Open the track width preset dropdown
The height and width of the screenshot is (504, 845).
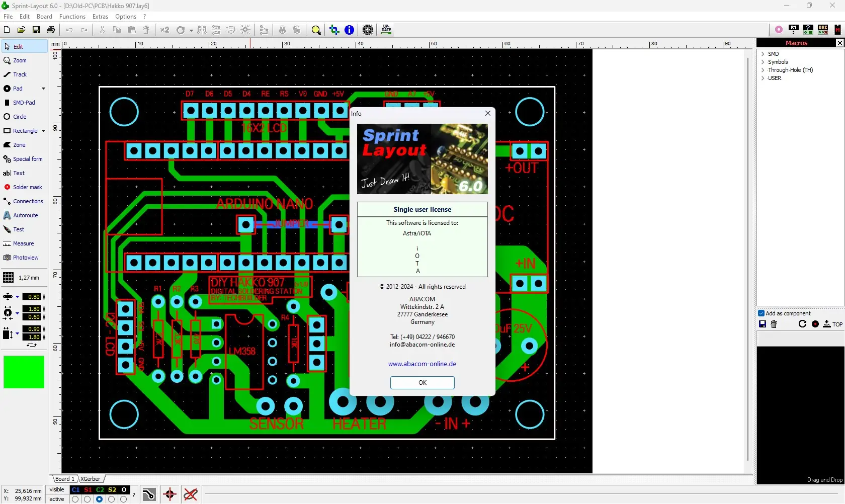pos(17,297)
